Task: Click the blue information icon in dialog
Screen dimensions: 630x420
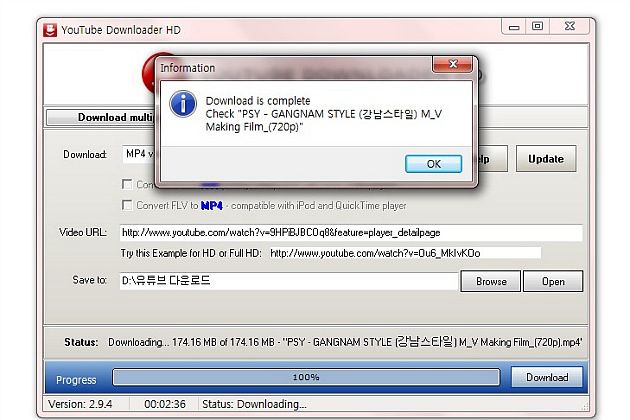Action: pos(183,104)
